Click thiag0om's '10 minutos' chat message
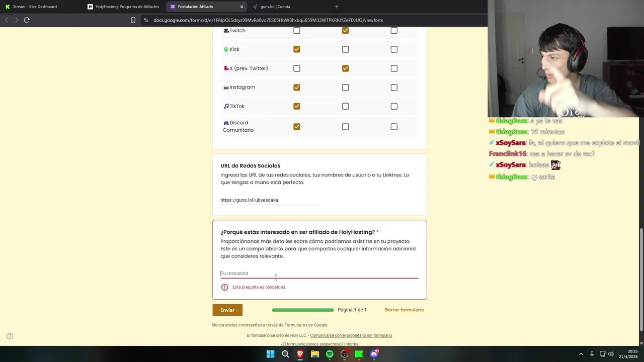The height and width of the screenshot is (362, 644). click(547, 132)
